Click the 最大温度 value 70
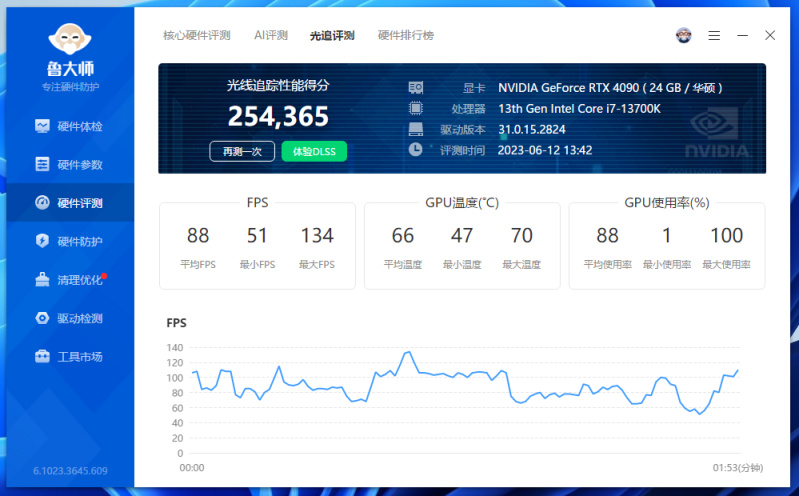This screenshot has width=799, height=496. [521, 236]
